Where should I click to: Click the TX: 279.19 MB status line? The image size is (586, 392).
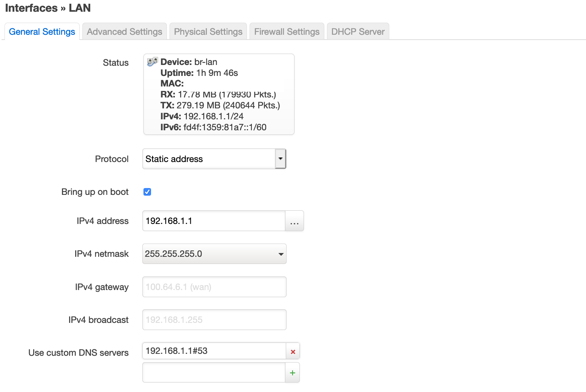click(220, 105)
